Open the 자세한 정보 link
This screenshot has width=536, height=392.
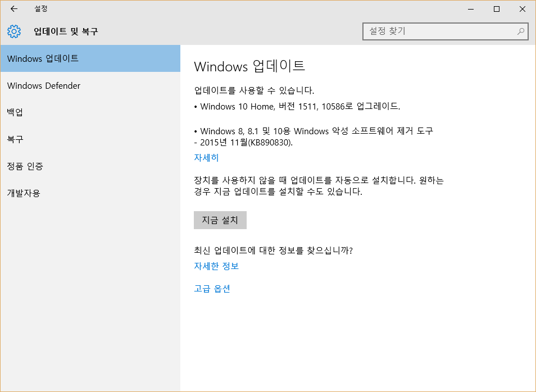216,266
